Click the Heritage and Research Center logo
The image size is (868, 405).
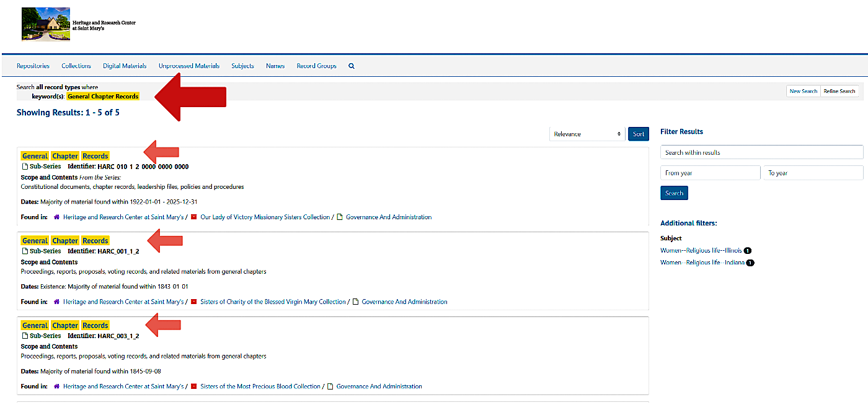[45, 24]
